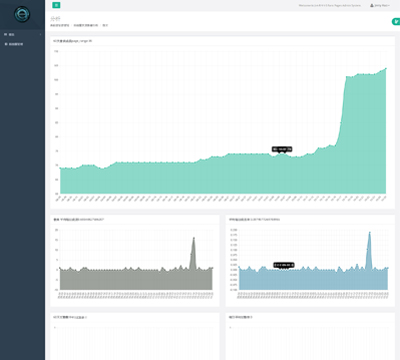Screen dimensions: 400x360
Task: Click the last breadcrumb item under page title
Action: tap(105, 25)
